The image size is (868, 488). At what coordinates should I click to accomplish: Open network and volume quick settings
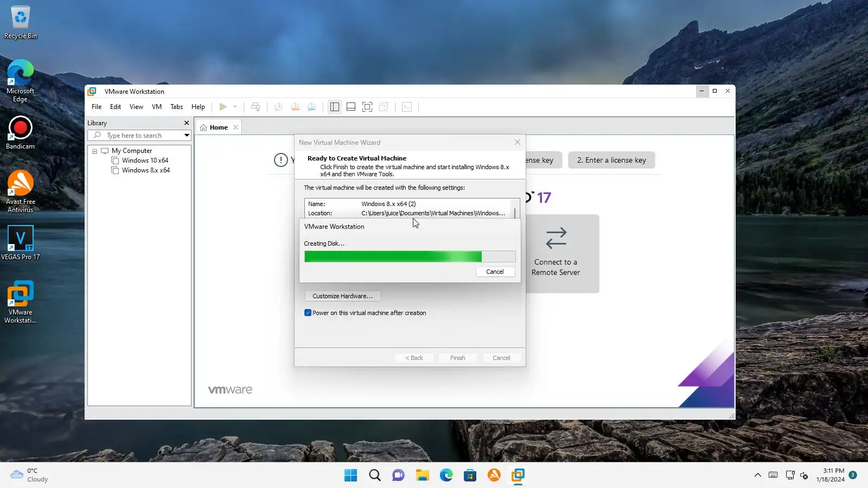(x=797, y=476)
